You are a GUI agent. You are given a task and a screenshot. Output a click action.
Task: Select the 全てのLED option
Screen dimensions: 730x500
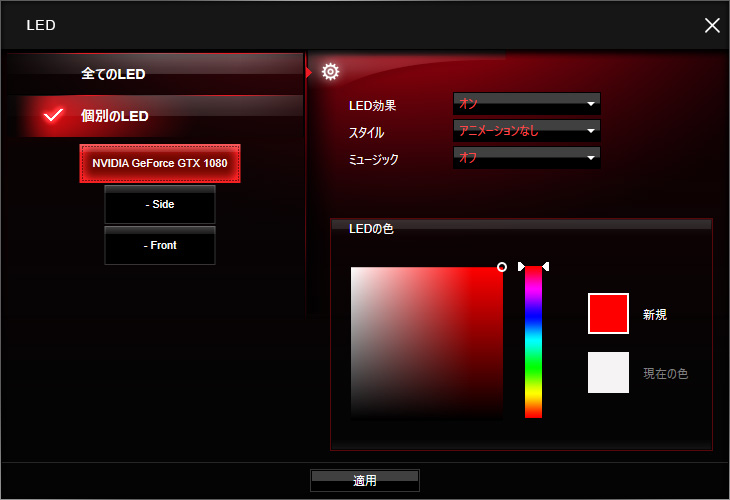pyautogui.click(x=155, y=74)
